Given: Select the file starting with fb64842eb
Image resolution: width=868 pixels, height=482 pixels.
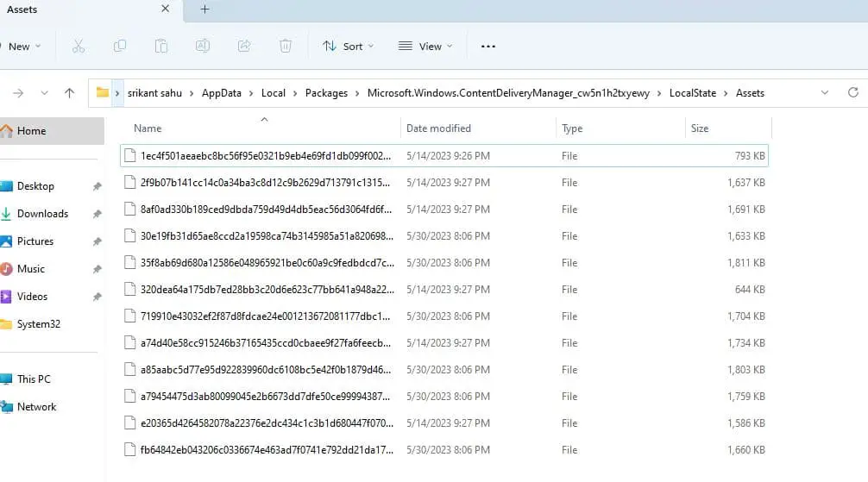Looking at the screenshot, I should 266,450.
